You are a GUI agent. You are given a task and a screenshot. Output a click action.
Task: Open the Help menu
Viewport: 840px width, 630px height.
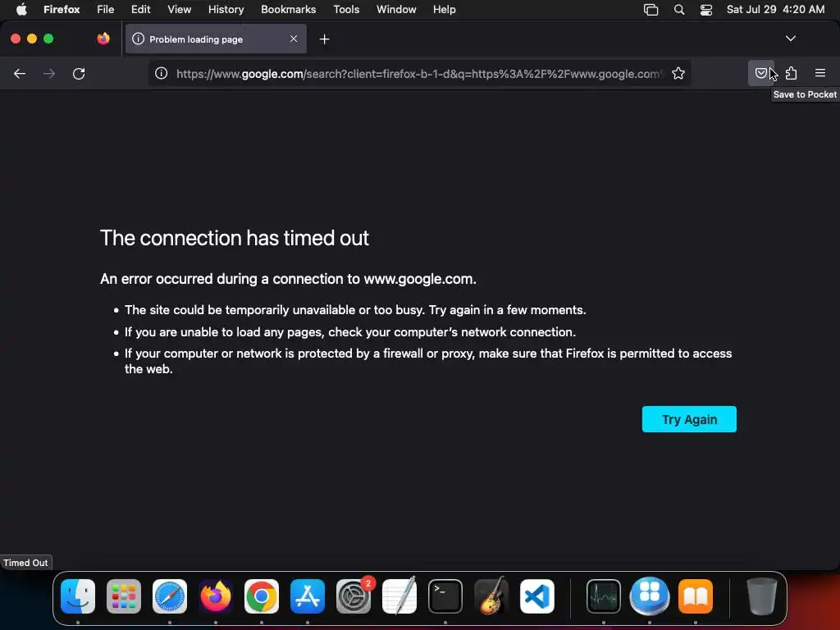point(444,9)
